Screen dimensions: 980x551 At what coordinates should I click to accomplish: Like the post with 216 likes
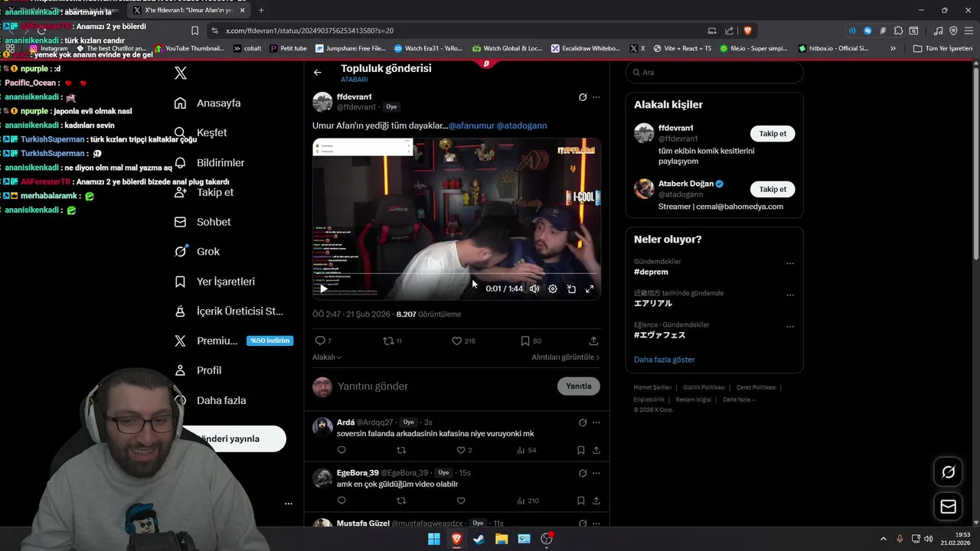(x=463, y=341)
